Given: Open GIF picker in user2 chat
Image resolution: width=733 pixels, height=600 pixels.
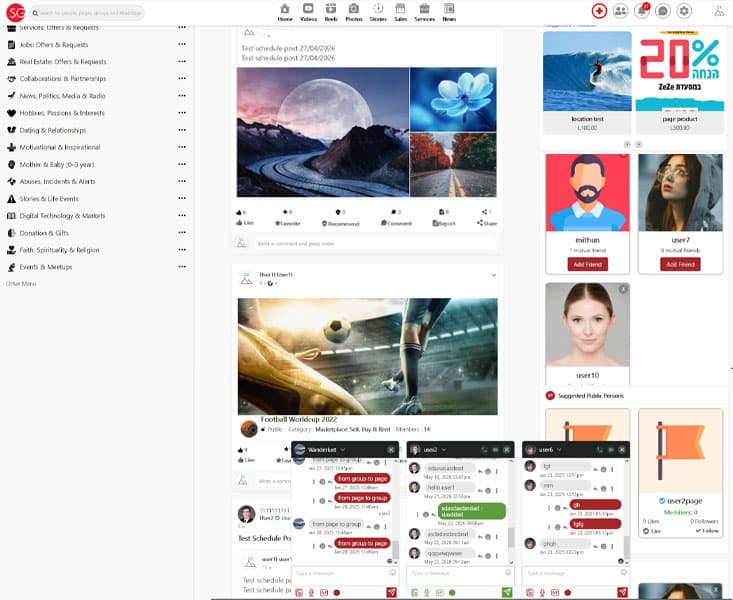Looking at the screenshot, I should tap(439, 593).
